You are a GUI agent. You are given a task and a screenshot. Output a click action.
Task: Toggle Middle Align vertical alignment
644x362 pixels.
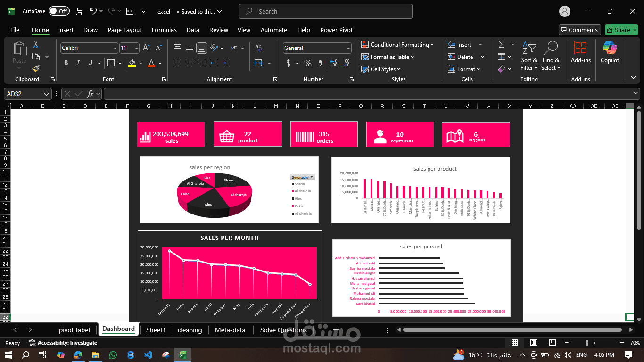point(190,48)
